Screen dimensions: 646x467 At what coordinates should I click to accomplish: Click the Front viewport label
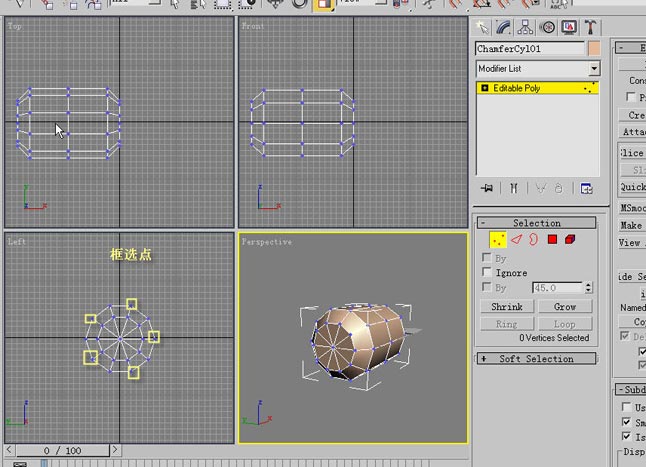(x=253, y=26)
